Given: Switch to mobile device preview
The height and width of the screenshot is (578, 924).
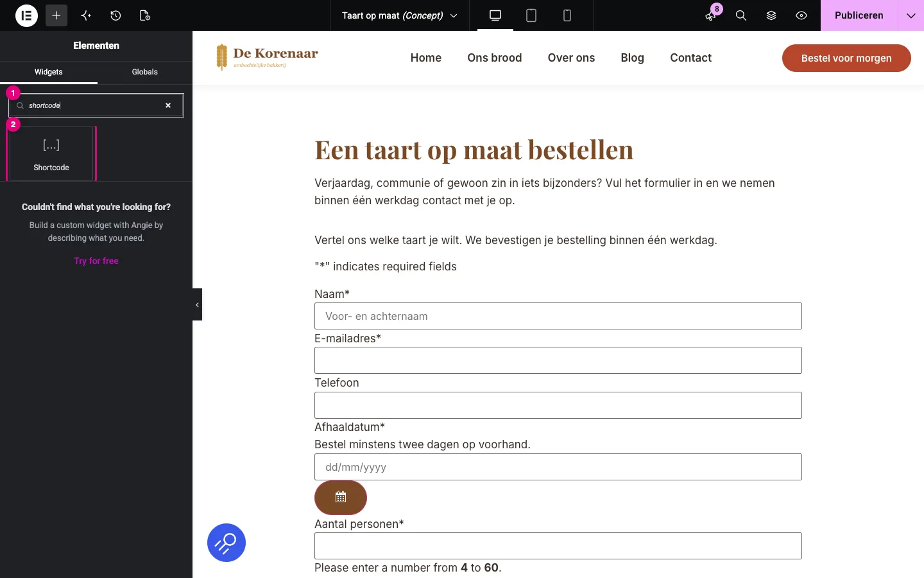Looking at the screenshot, I should click(567, 15).
